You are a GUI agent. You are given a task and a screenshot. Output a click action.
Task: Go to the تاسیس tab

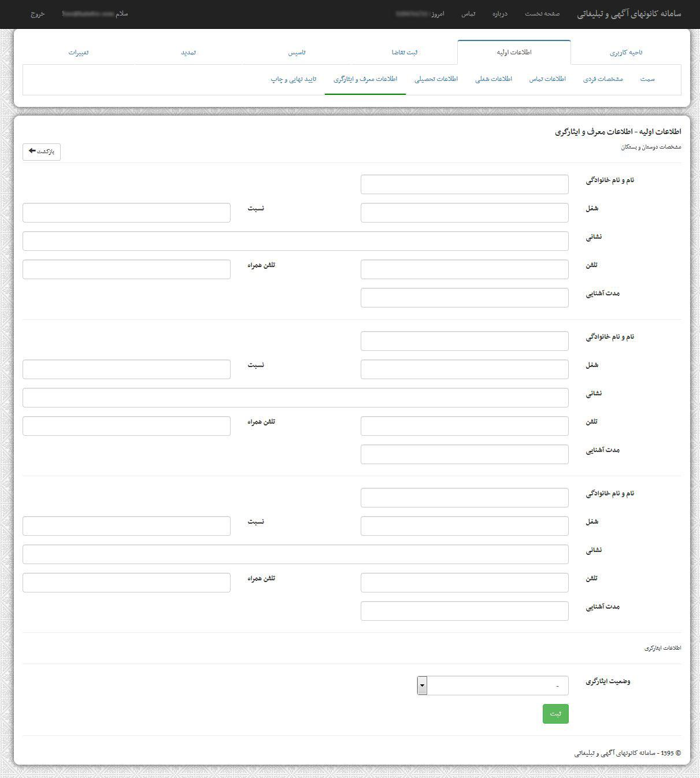coord(297,53)
